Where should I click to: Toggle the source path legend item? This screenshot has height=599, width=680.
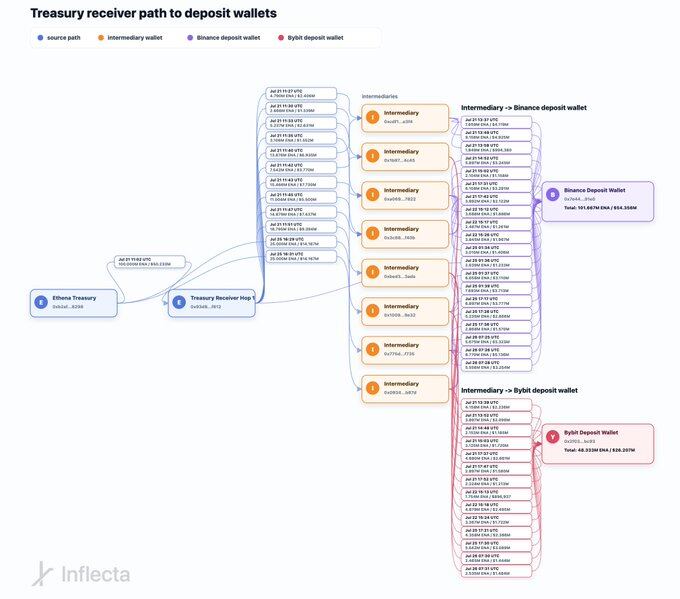pos(62,37)
